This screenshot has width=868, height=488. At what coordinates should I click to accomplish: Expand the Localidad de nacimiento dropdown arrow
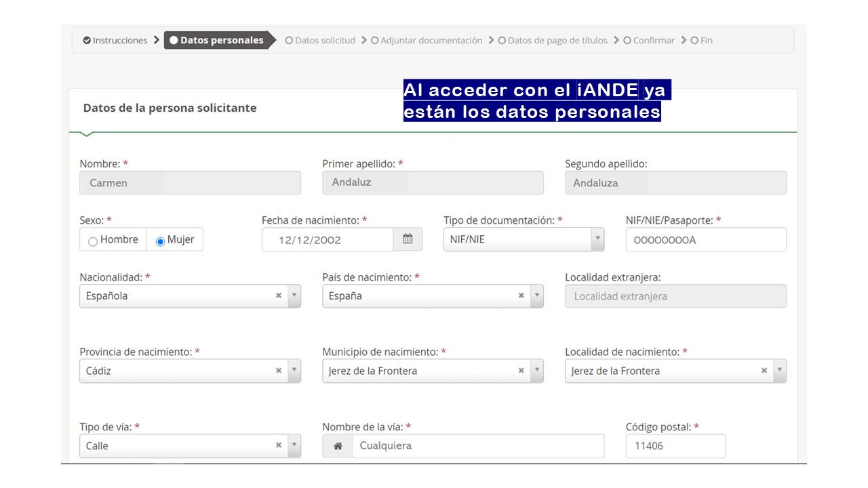coord(780,371)
